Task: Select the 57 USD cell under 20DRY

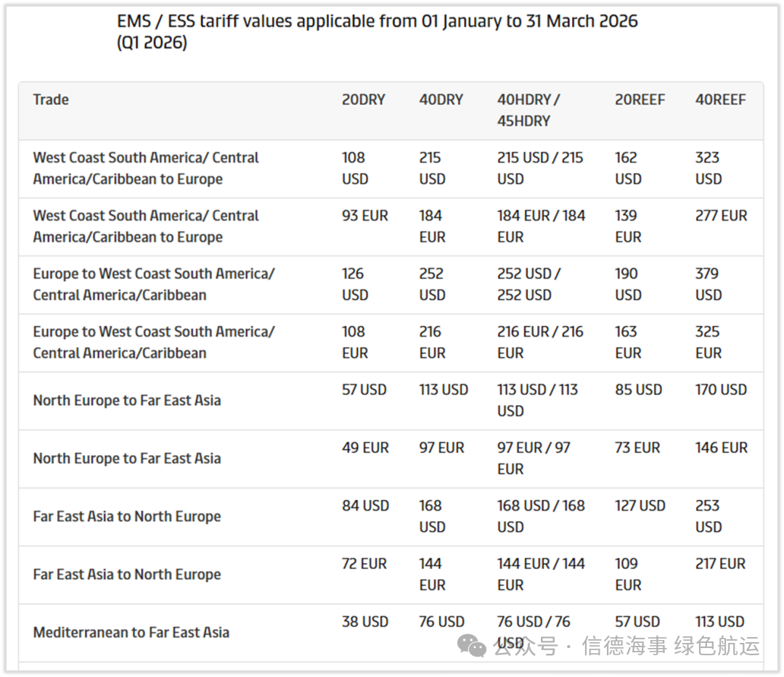Action: [364, 390]
